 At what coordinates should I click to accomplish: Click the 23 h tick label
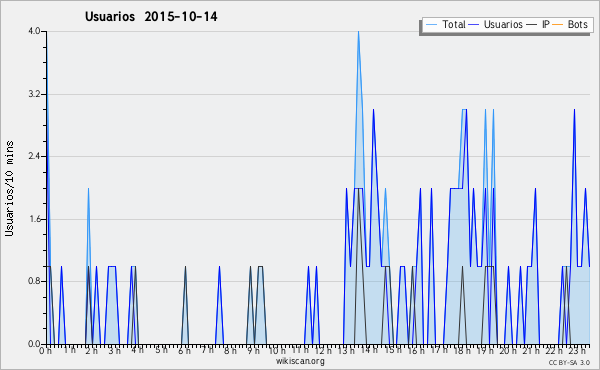click(577, 351)
